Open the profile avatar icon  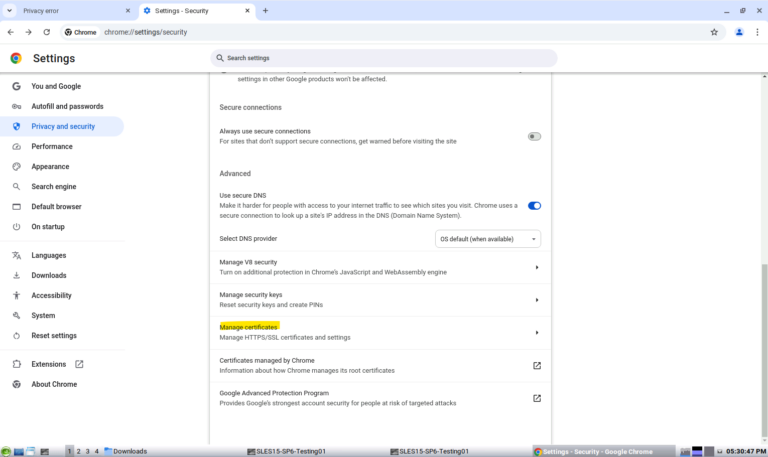coord(739,32)
